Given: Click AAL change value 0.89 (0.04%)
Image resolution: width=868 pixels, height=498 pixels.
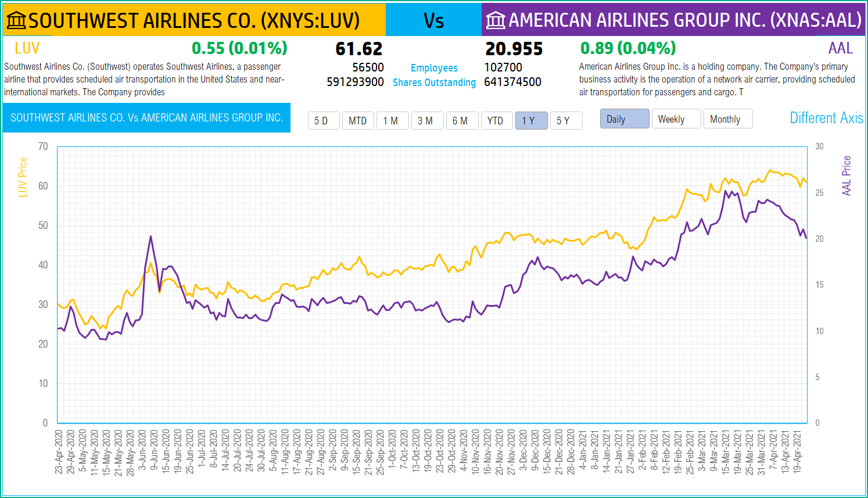Looking at the screenshot, I should click(x=628, y=48).
